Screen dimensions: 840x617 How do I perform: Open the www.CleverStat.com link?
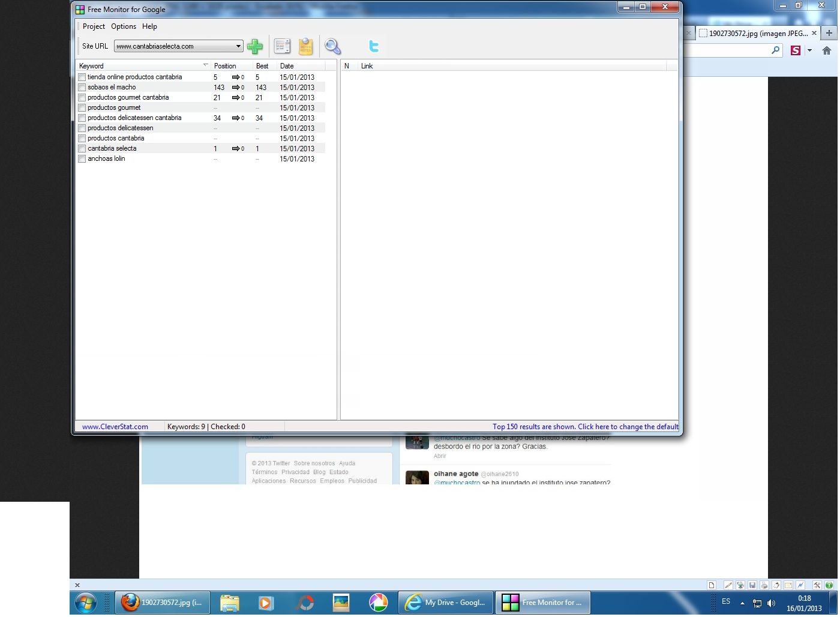click(115, 427)
